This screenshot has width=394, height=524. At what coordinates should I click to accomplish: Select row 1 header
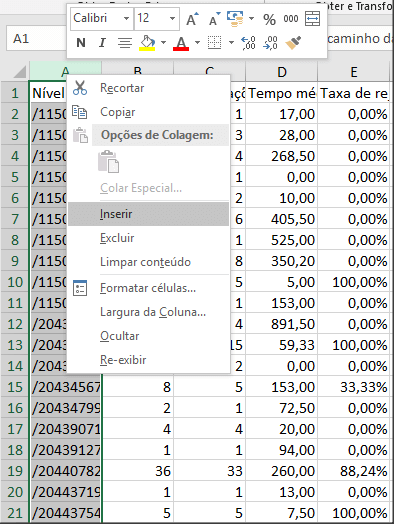click(x=15, y=93)
